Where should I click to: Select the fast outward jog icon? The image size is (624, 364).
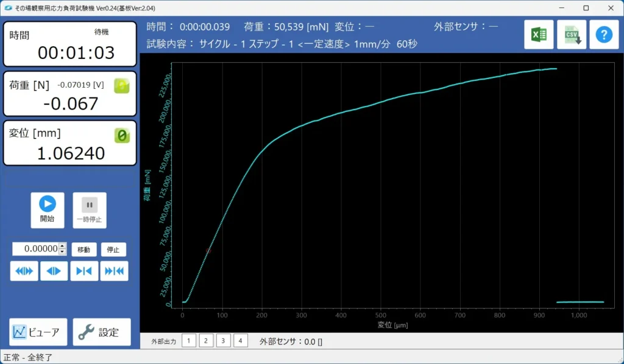24,271
